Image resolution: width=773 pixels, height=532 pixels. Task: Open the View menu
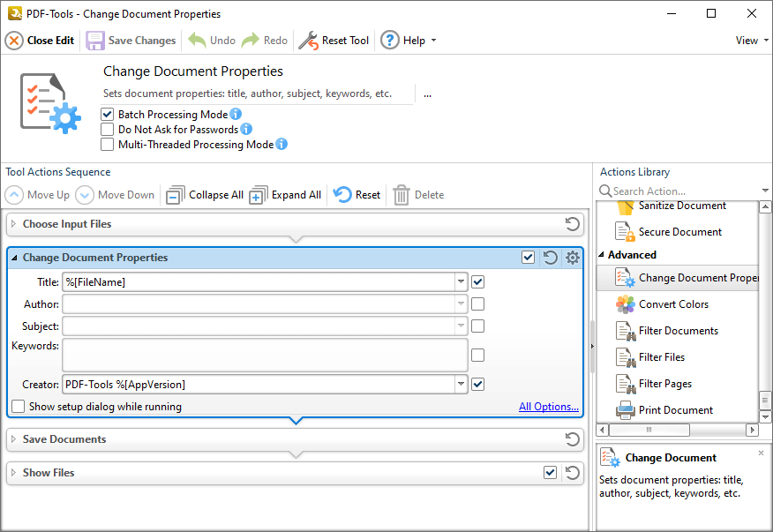click(749, 40)
